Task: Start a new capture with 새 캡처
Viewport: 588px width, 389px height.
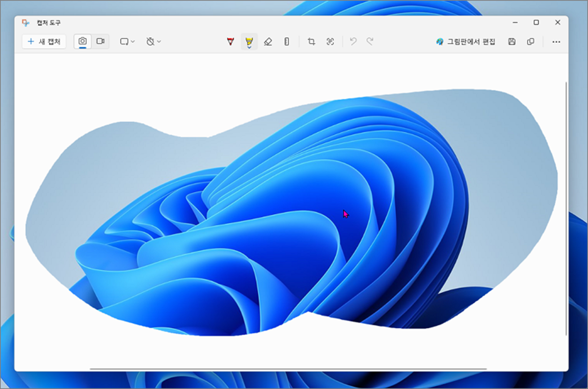Action: point(44,41)
